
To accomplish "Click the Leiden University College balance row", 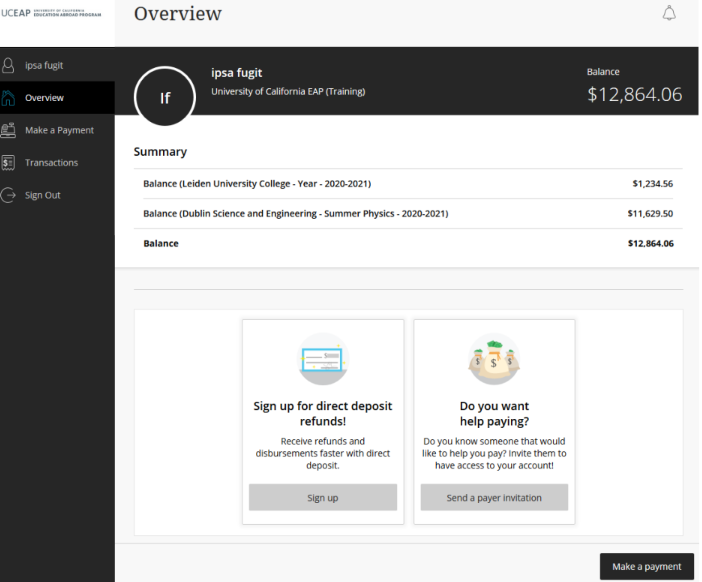I will 408,184.
